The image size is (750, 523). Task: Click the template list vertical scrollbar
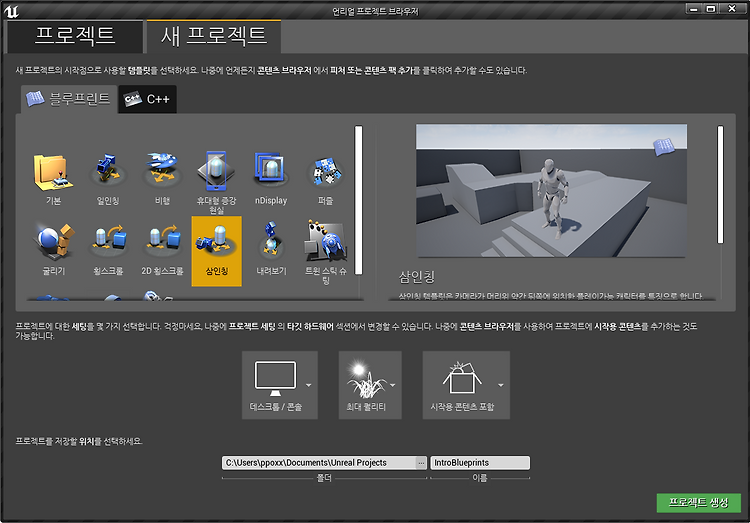(358, 200)
